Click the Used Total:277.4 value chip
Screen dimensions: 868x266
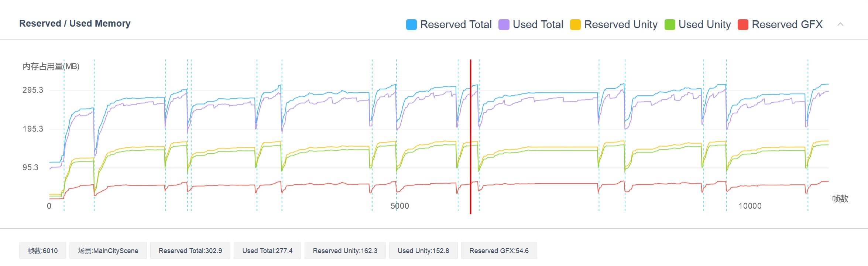click(267, 251)
